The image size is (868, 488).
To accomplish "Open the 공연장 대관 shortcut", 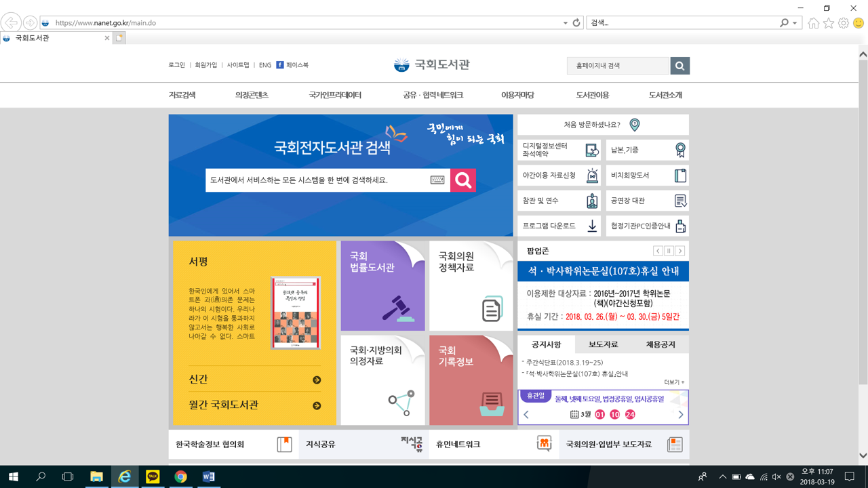I will pos(648,201).
